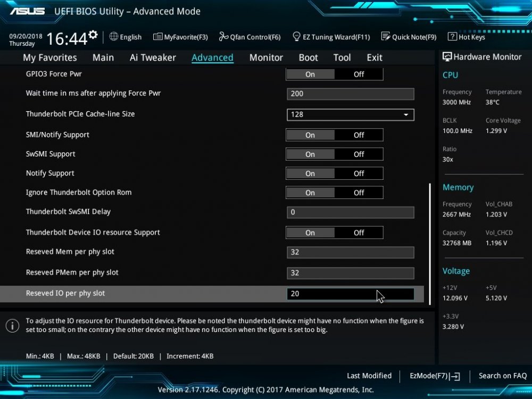Click the EzMode exit arrow icon
Viewport: 532px width, 399px height.
[x=455, y=376]
